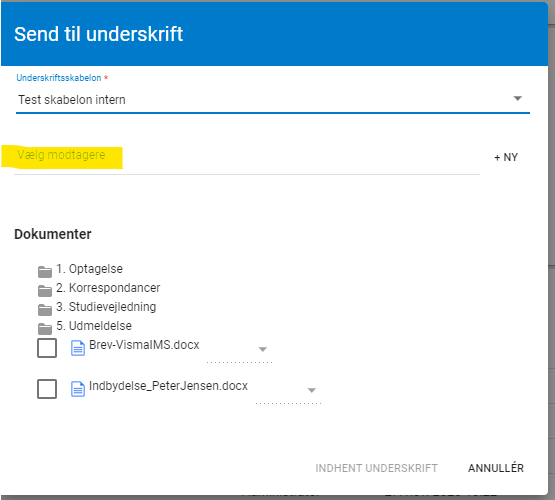Click the Brev-VismaIMS.docx document icon
This screenshot has width=555, height=500.
click(78, 348)
